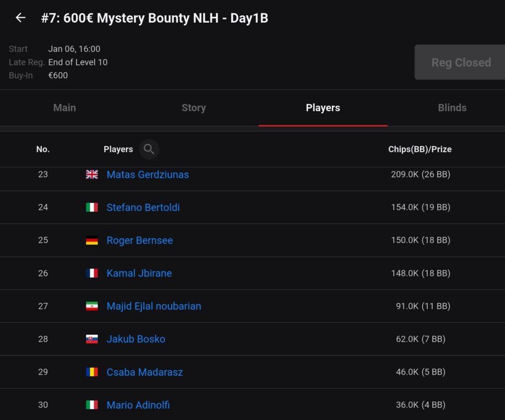Select the Players tab
505x420 pixels.
(323, 108)
